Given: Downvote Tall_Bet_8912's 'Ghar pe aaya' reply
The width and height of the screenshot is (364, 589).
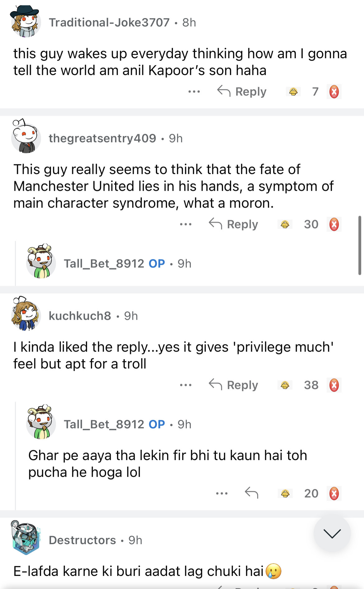Looking at the screenshot, I should (334, 493).
